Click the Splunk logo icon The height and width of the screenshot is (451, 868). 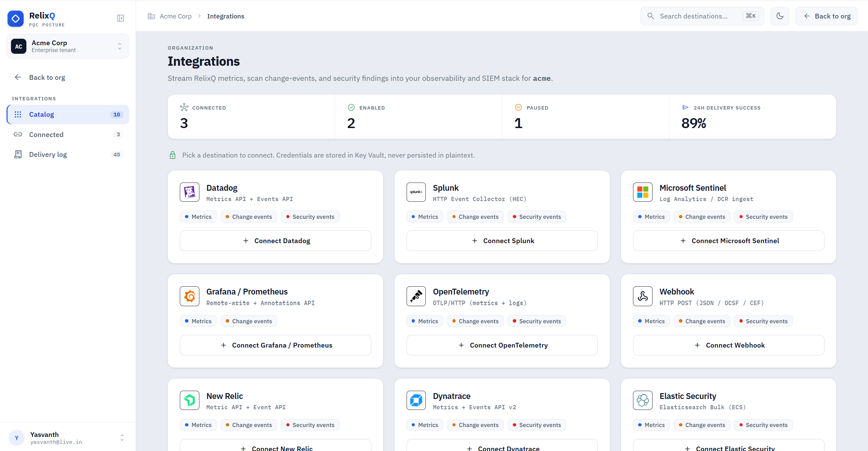click(416, 192)
